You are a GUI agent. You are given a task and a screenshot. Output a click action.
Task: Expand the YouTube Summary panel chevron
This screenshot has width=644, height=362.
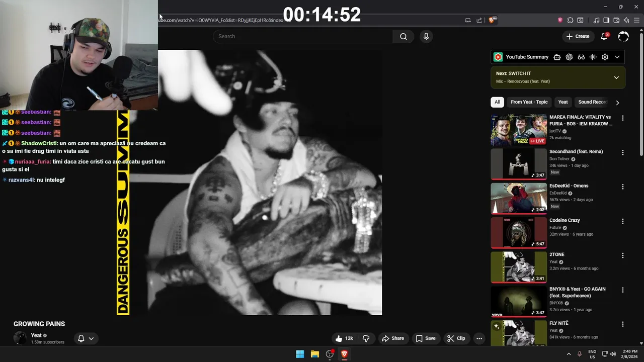[x=617, y=57]
